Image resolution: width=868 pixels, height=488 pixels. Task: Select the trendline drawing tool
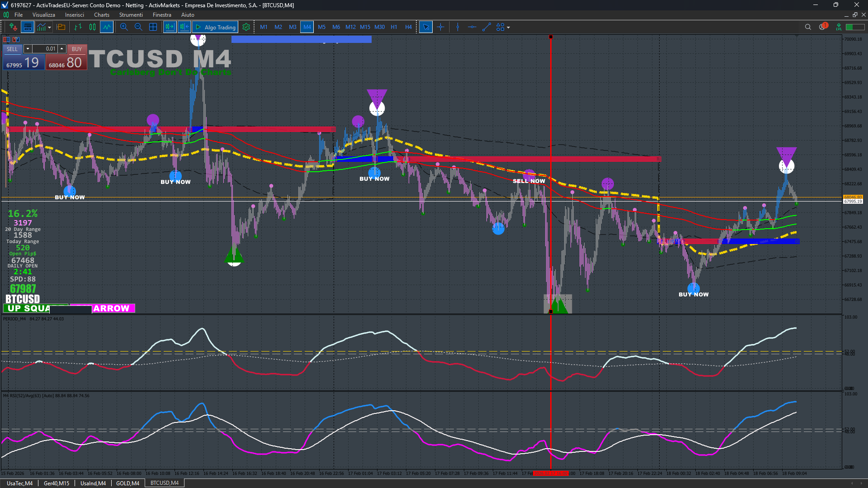click(x=486, y=27)
